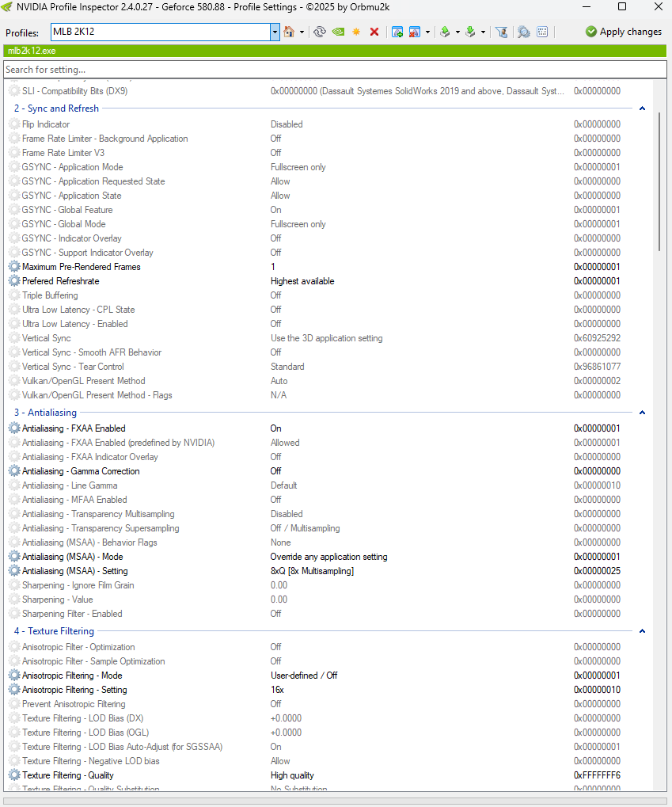
Task: Click the MLB 2K12 profile name field
Action: pos(161,32)
